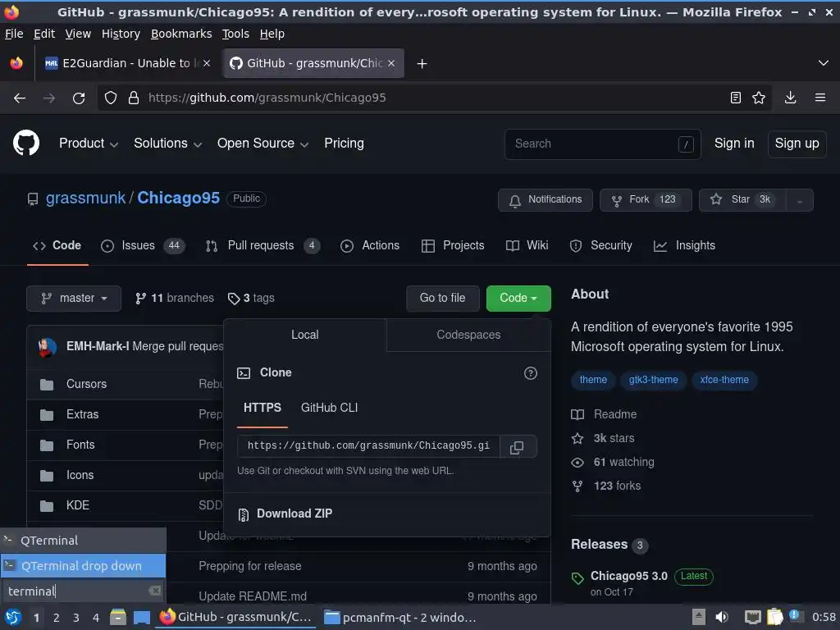
Task: Click the EMH-Mark-I avatar image
Action: point(47,347)
